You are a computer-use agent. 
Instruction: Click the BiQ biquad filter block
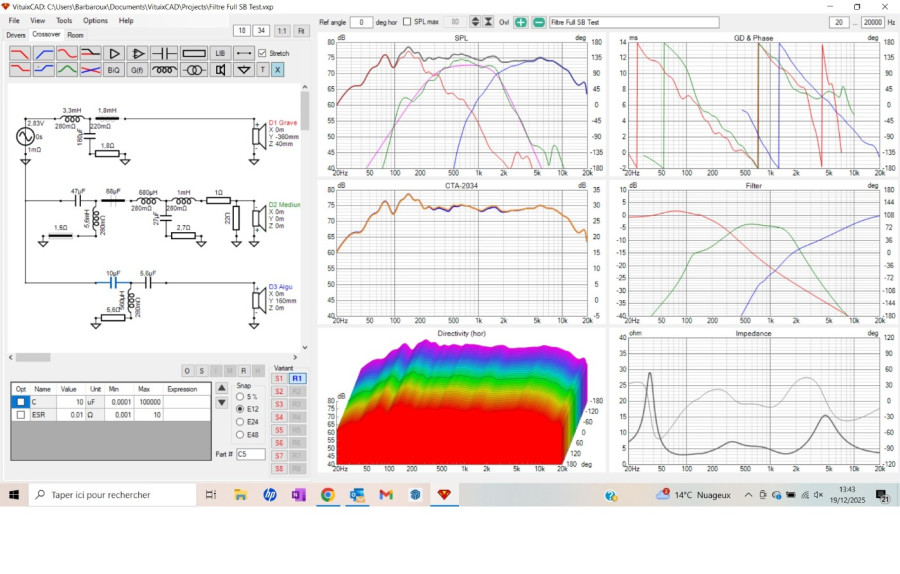coord(114,70)
